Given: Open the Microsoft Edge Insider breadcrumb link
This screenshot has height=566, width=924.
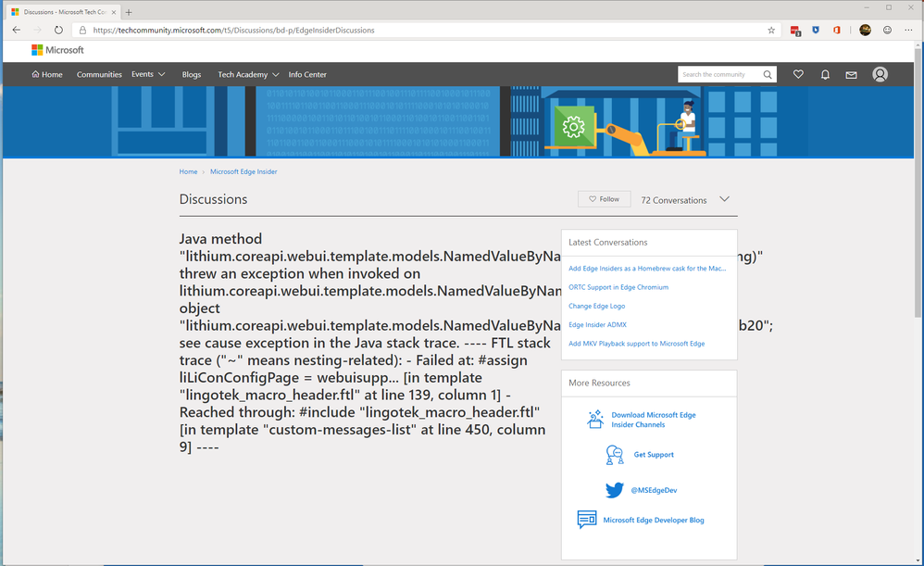Looking at the screenshot, I should coord(243,171).
